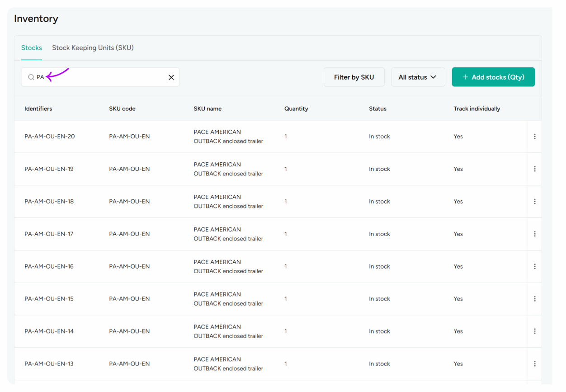Viewport: 566px width, 392px height.
Task: Select the Stocks tab
Action: click(31, 47)
